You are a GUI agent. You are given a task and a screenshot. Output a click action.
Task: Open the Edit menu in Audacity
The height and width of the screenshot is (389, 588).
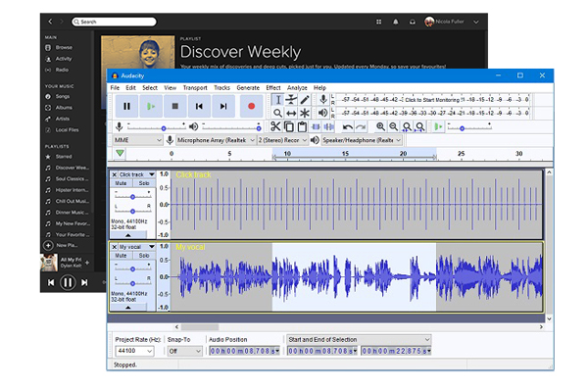(130, 88)
